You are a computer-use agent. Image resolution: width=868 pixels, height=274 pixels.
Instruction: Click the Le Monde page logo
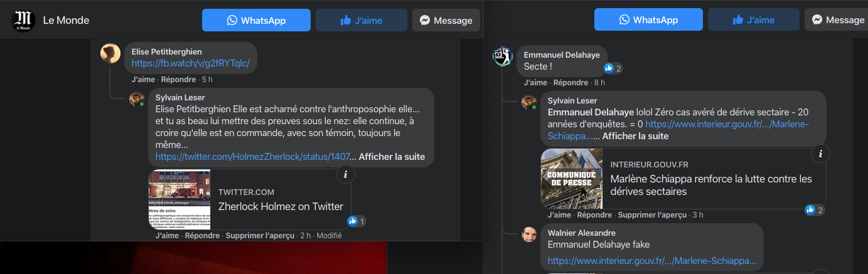(24, 20)
